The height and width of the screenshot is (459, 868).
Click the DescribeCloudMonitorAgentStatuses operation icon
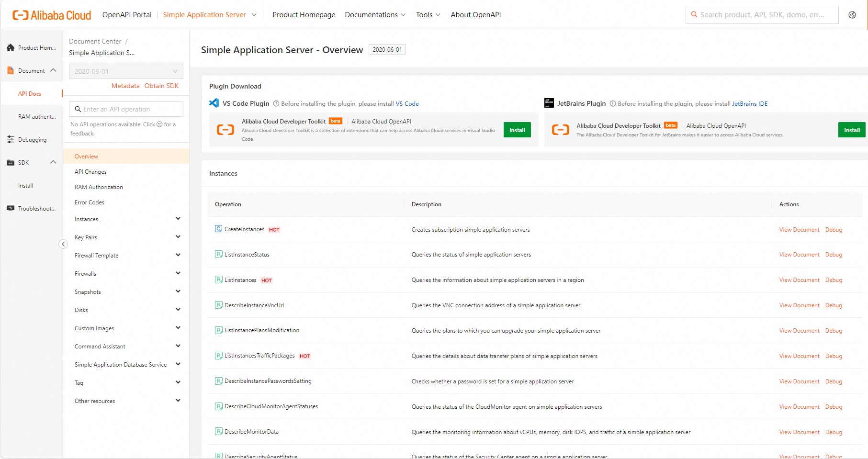pyautogui.click(x=218, y=406)
